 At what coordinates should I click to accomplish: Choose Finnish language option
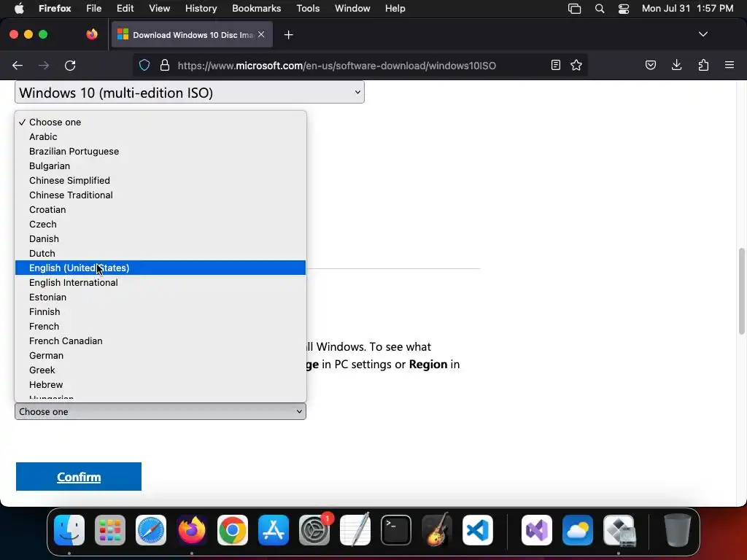[160, 311]
